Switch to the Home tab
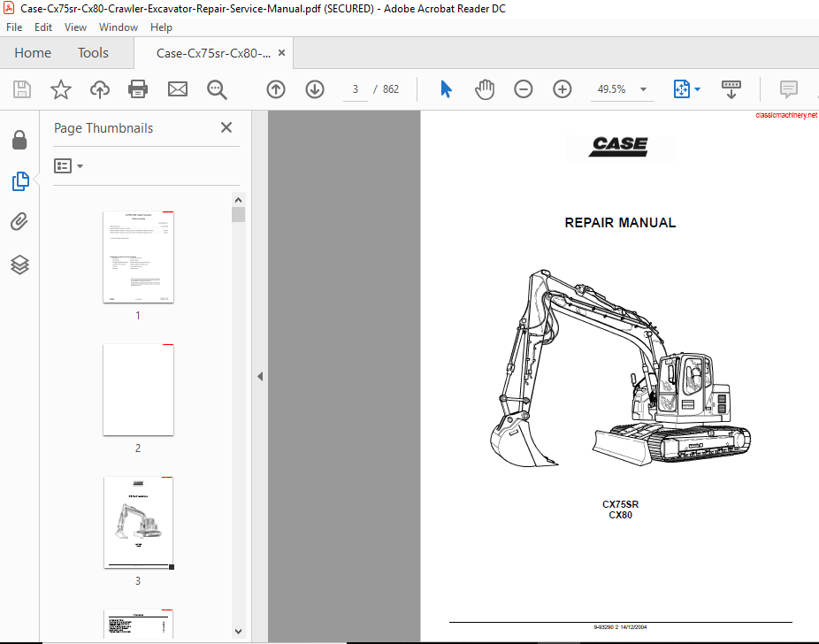Screen dimensions: 819x644 (x=33, y=53)
